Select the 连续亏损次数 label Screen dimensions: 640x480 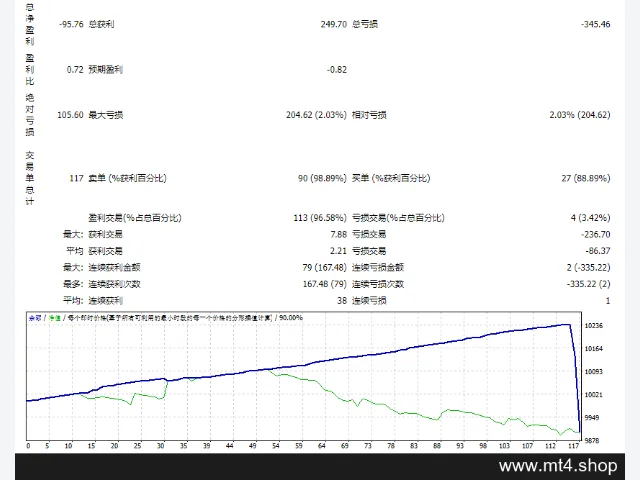tap(378, 284)
